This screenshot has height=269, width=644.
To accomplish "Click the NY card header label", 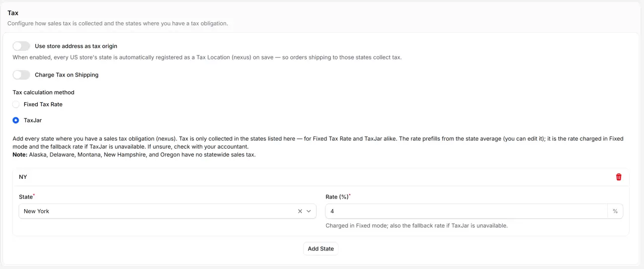I will (23, 177).
